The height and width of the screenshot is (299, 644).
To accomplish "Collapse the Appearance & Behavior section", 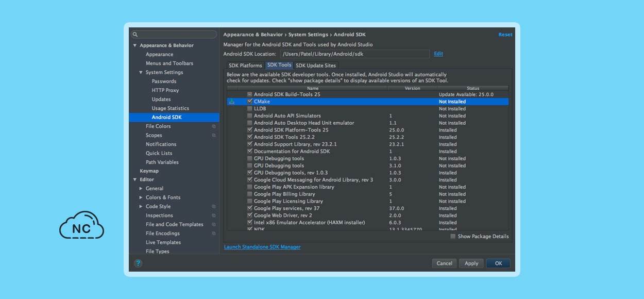I will (135, 45).
